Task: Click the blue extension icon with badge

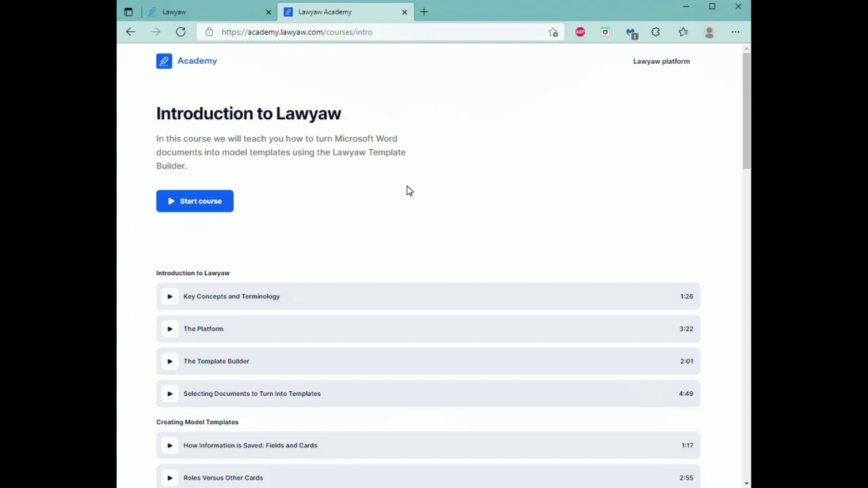Action: point(631,33)
